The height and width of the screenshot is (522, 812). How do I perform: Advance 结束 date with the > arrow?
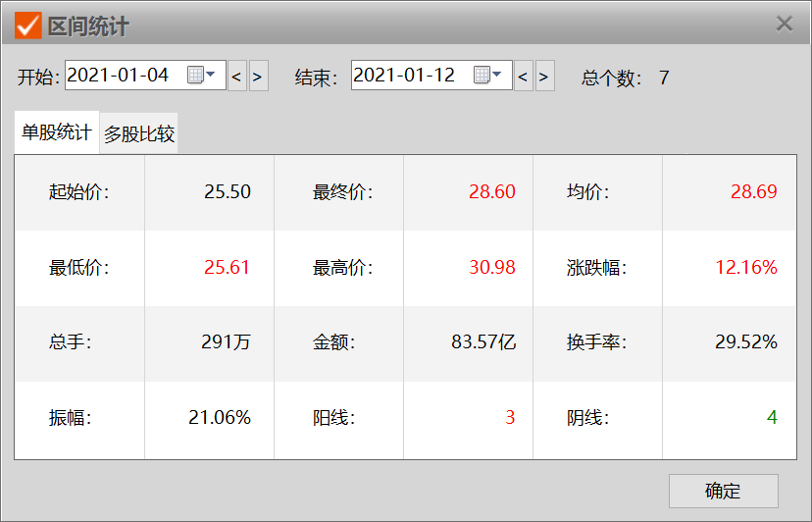point(544,76)
